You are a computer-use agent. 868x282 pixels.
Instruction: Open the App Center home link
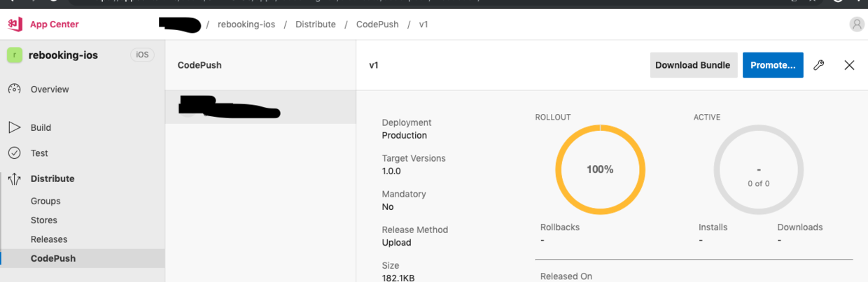click(x=54, y=24)
